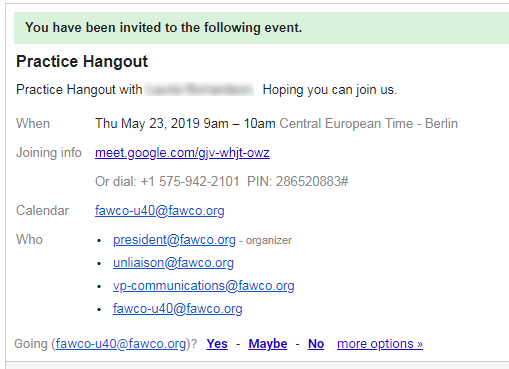Click the Hoping you can join us text
This screenshot has height=369, width=509.
(330, 90)
